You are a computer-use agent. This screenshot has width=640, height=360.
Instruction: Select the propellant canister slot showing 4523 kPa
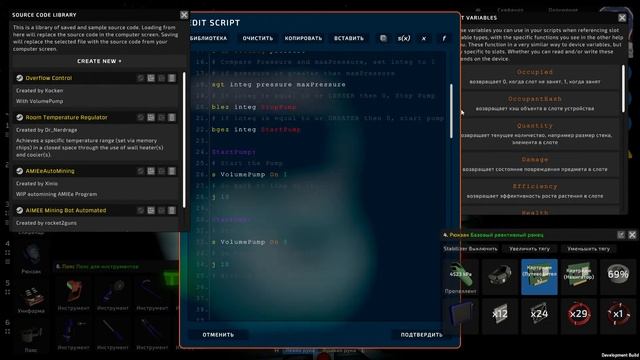[x=460, y=277]
